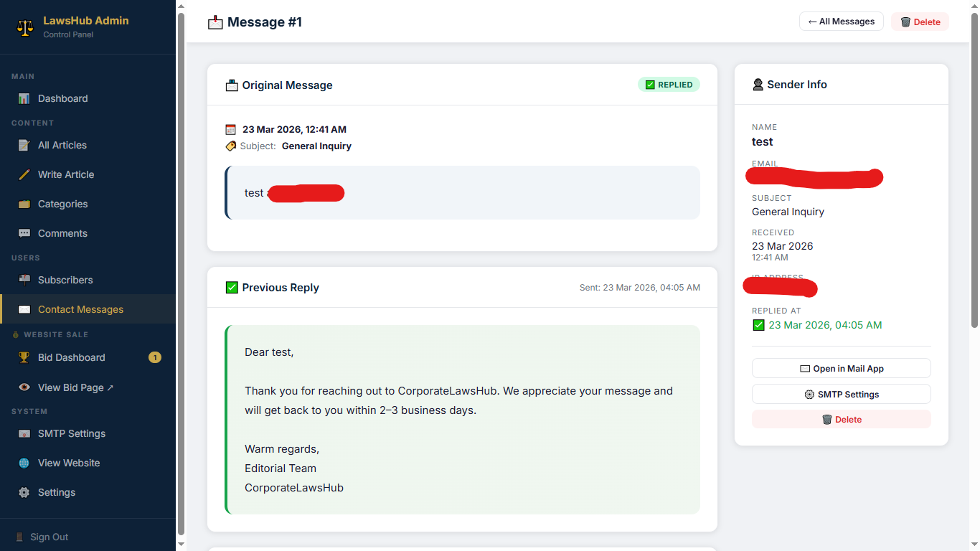
Task: Delete the message from Sender Info card
Action: click(841, 419)
